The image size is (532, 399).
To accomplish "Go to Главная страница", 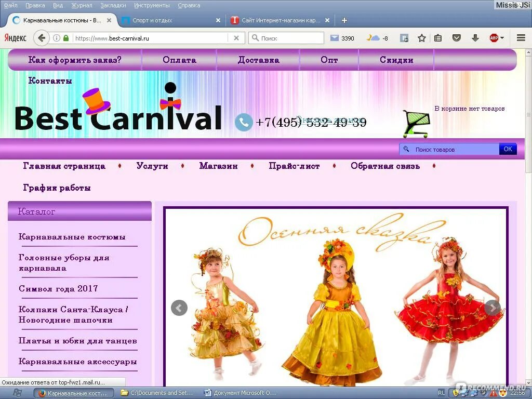I will [64, 166].
